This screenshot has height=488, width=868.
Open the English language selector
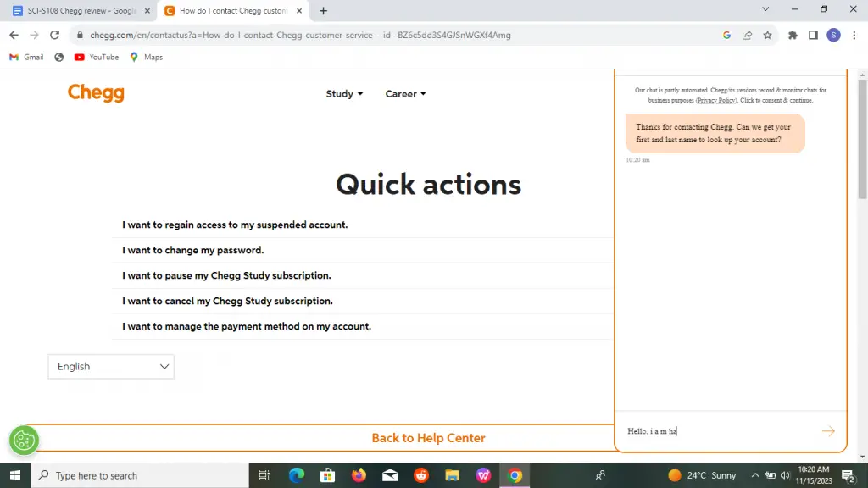click(110, 366)
